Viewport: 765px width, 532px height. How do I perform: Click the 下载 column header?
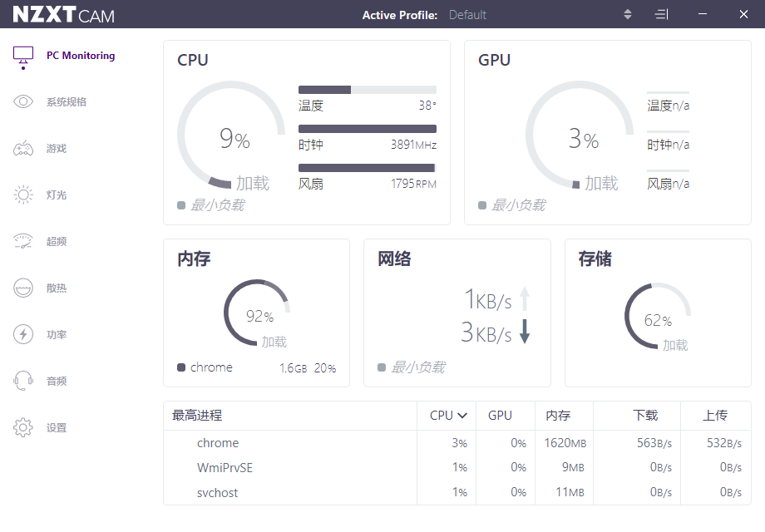point(645,416)
